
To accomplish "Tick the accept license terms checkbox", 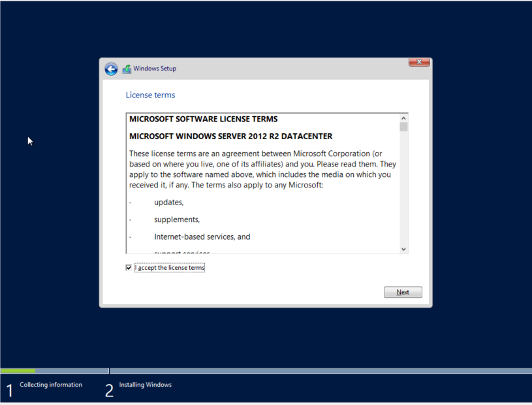I will click(129, 268).
